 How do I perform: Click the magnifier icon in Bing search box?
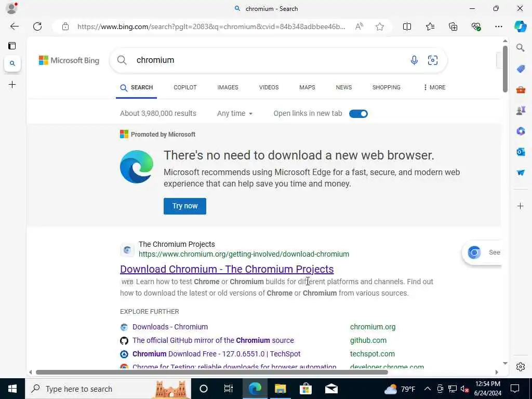pos(122,60)
